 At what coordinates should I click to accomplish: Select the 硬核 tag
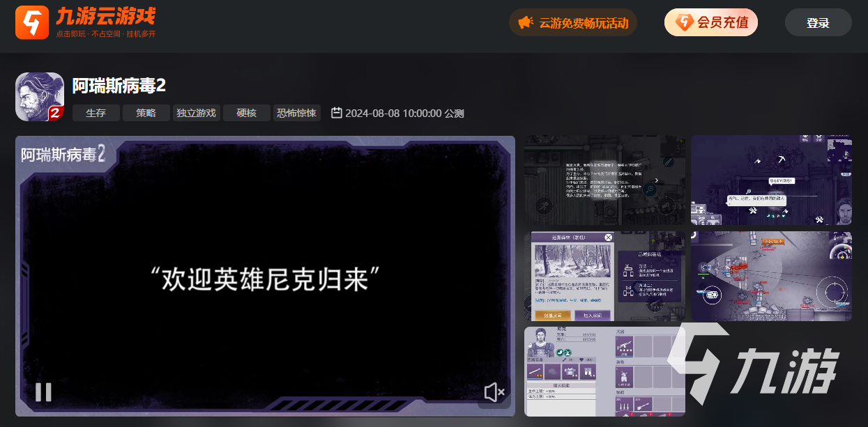(x=247, y=113)
